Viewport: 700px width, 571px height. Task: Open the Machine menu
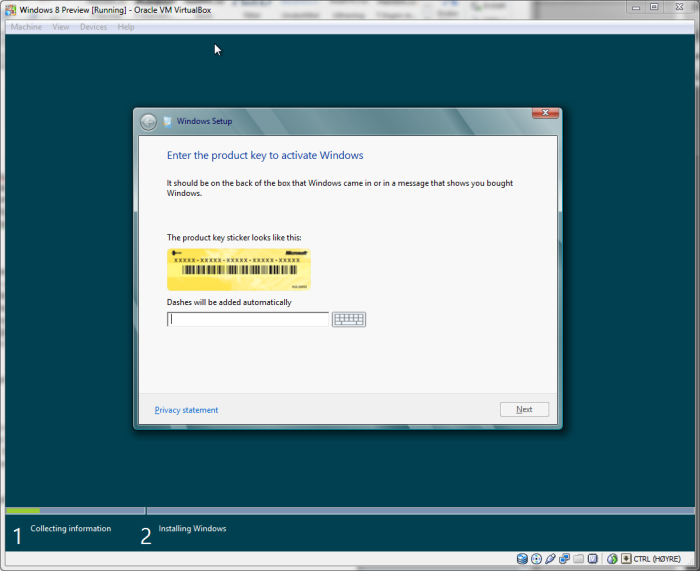(x=26, y=27)
